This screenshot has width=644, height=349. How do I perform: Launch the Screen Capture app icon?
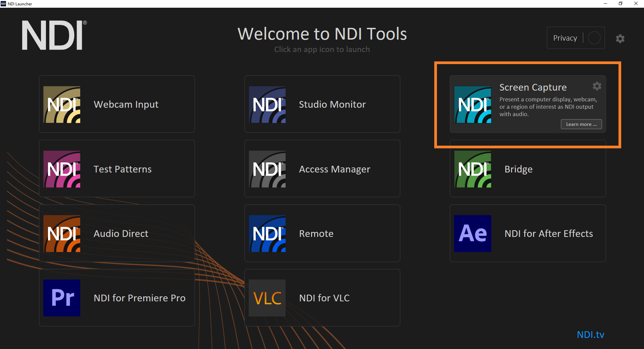click(473, 104)
